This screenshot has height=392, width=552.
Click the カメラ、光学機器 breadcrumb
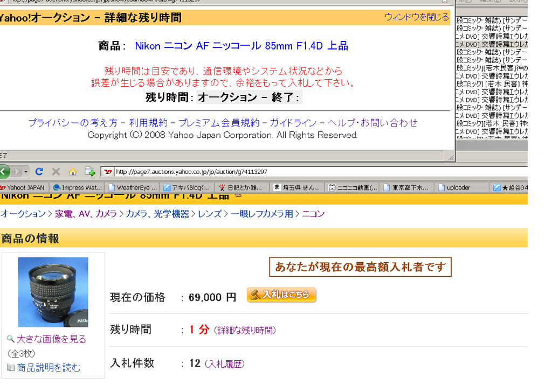pos(157,214)
